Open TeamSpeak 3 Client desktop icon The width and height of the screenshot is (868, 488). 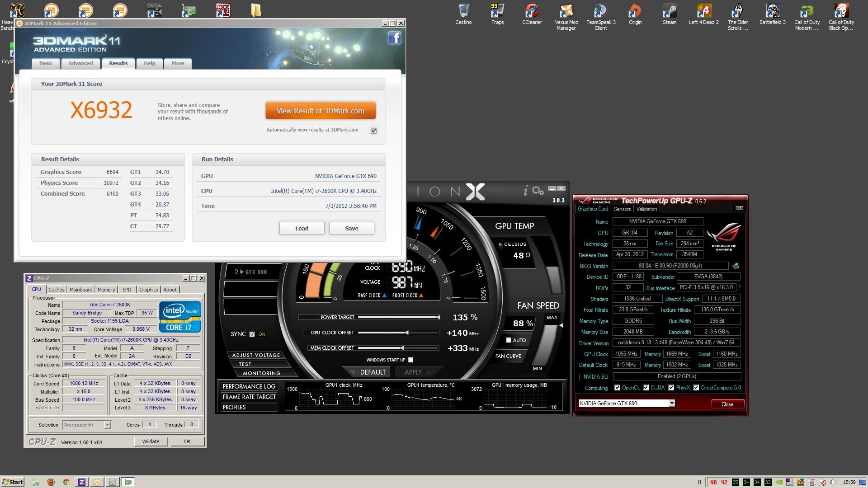(601, 16)
